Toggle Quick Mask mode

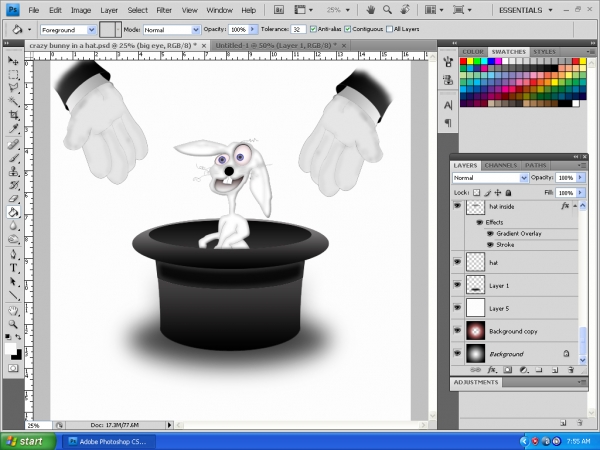(13, 368)
